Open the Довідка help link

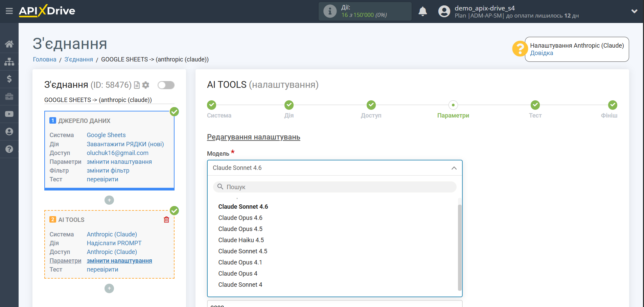click(541, 53)
